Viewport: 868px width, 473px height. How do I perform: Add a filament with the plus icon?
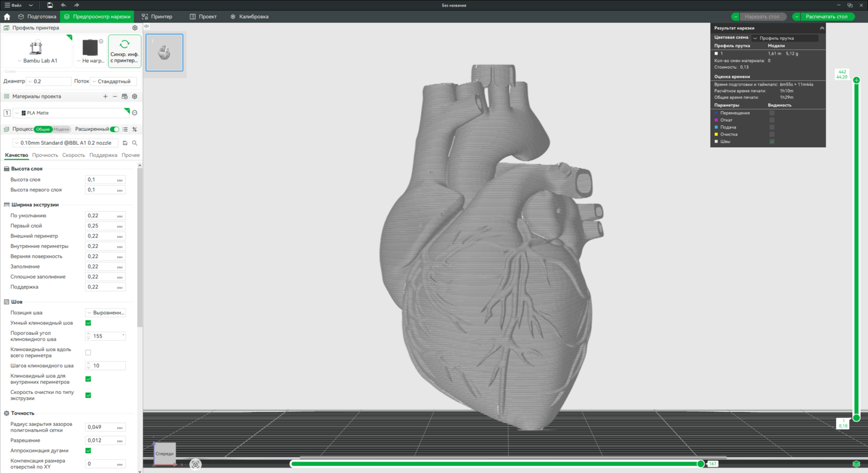(x=105, y=97)
